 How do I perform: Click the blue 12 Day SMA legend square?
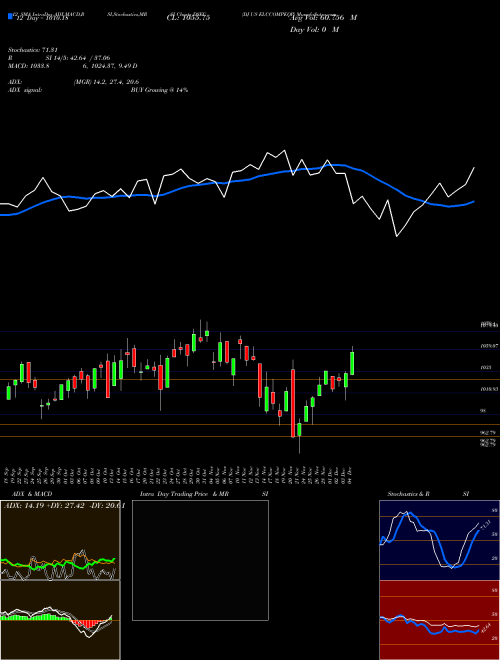(x=10, y=17)
